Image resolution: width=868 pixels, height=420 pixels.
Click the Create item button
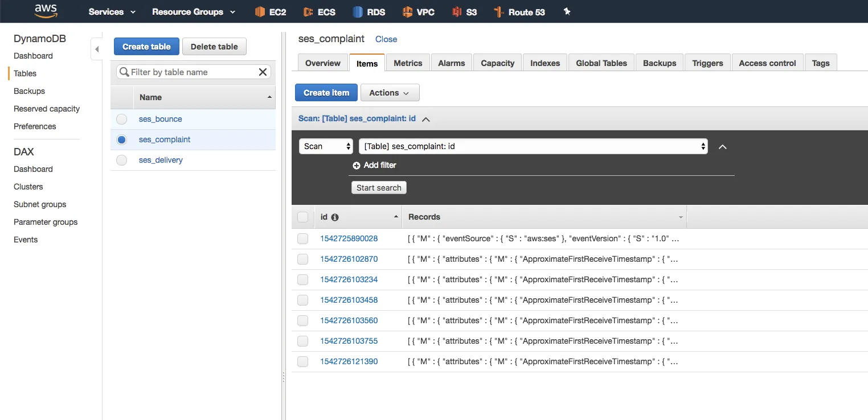point(326,93)
